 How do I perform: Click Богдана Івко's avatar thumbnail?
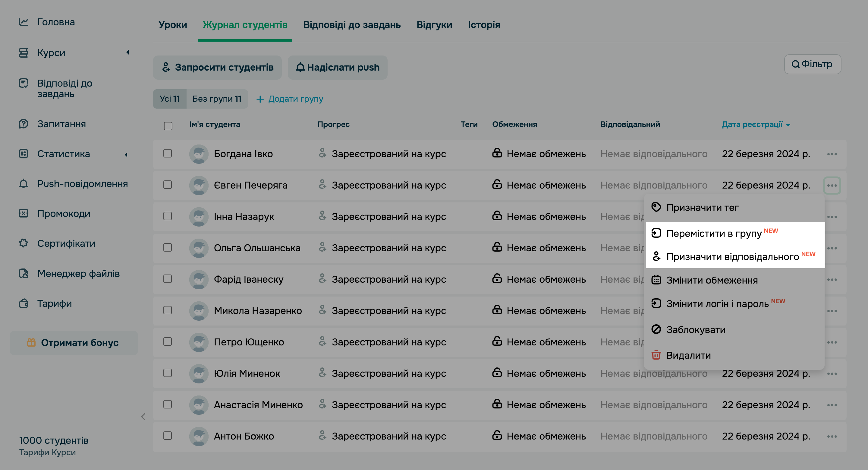pyautogui.click(x=199, y=154)
